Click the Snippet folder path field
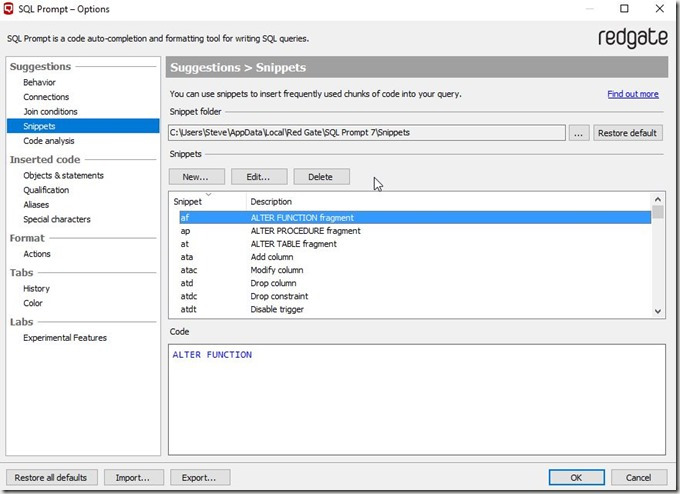 (367, 133)
